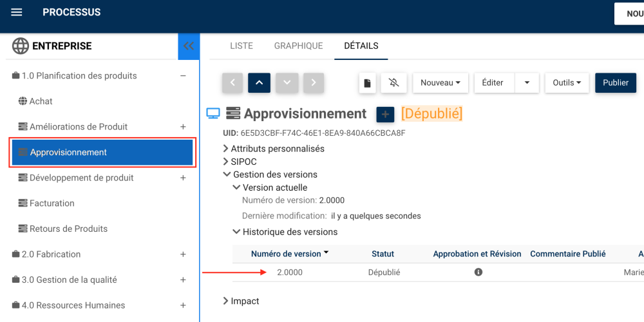Screen dimensions: 644x322
Task: Collapse the 1.0 Planification des produits node
Action: point(183,76)
